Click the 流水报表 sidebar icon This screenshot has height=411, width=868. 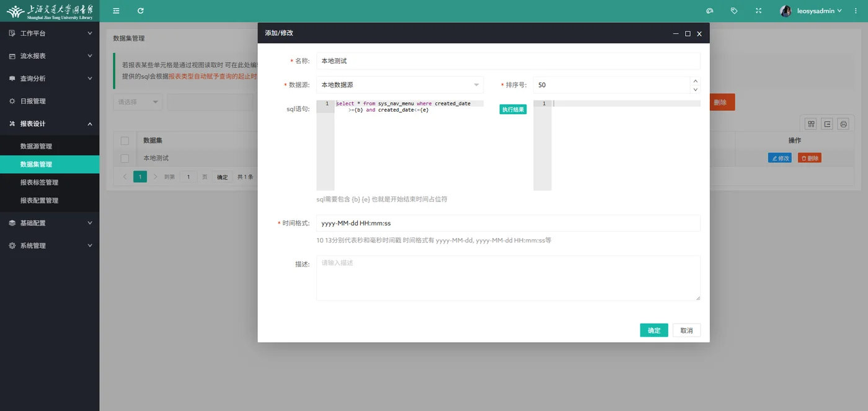[12, 56]
